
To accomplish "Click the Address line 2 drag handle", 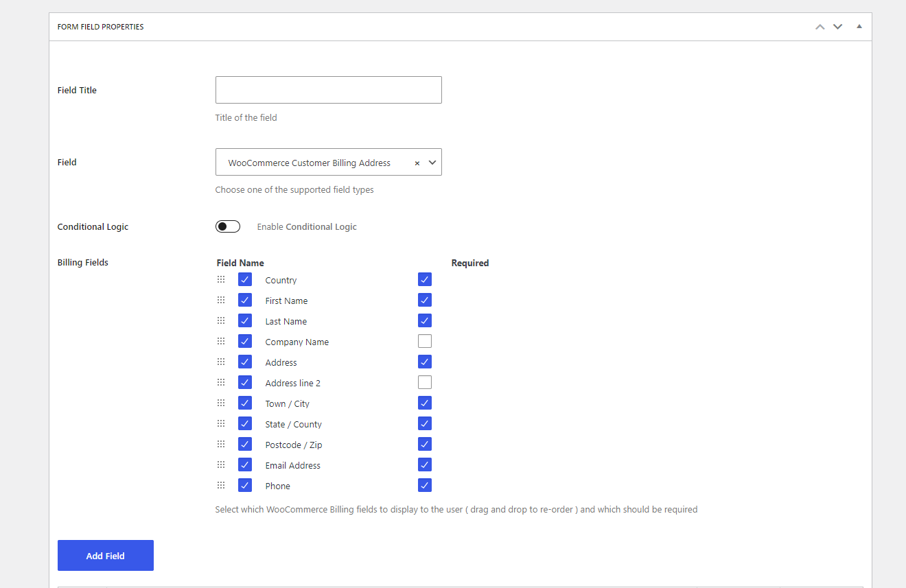I will pyautogui.click(x=221, y=382).
